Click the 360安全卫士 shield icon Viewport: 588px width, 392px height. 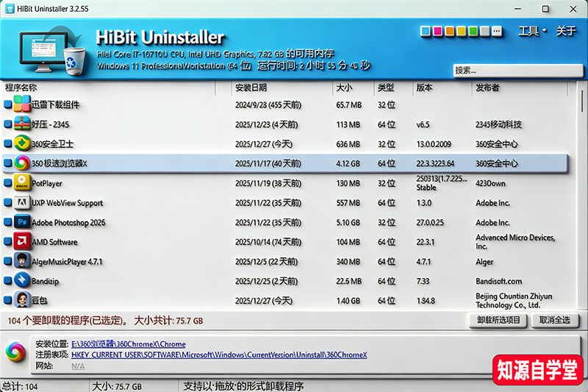tap(22, 143)
